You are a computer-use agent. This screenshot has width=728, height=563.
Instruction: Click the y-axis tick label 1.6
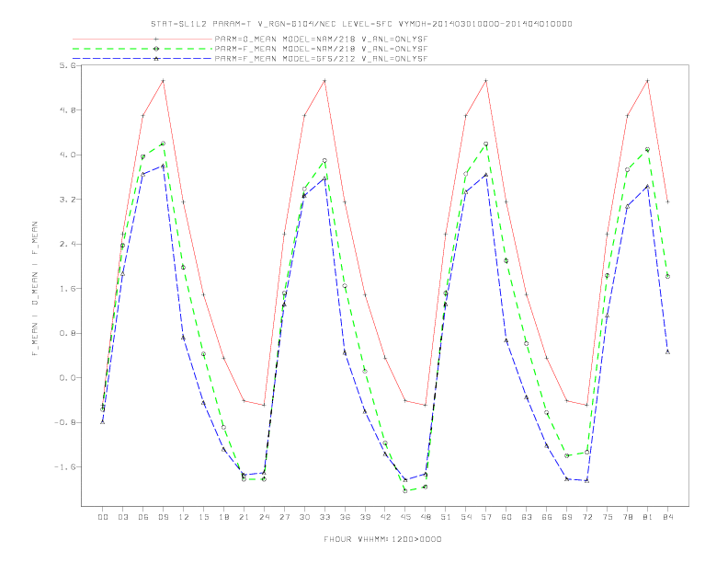pyautogui.click(x=67, y=289)
